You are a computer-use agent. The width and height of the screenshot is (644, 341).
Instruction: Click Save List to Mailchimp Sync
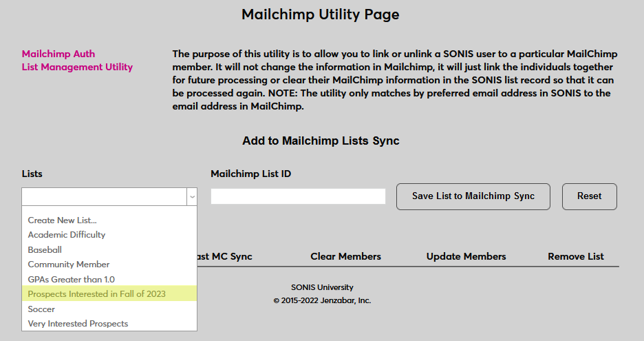click(x=473, y=196)
